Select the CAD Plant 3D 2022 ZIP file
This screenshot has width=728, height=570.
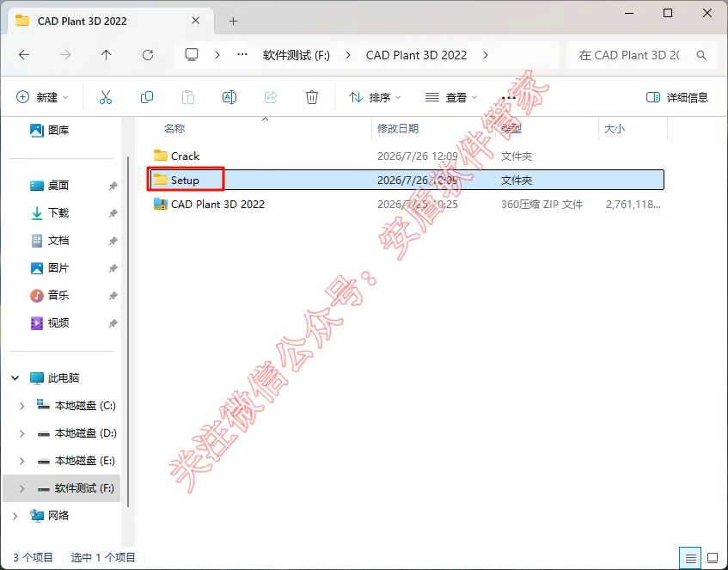coord(407,204)
